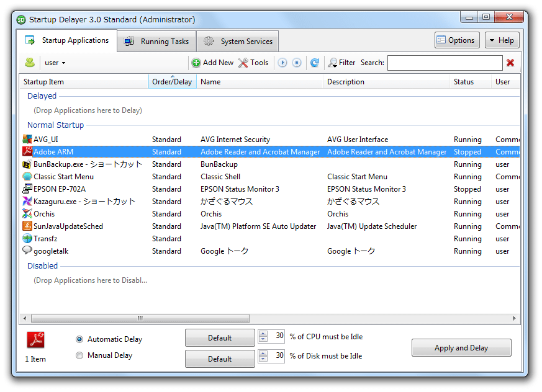The image size is (542, 392).
Task: Open the user dropdown
Action: 55,63
